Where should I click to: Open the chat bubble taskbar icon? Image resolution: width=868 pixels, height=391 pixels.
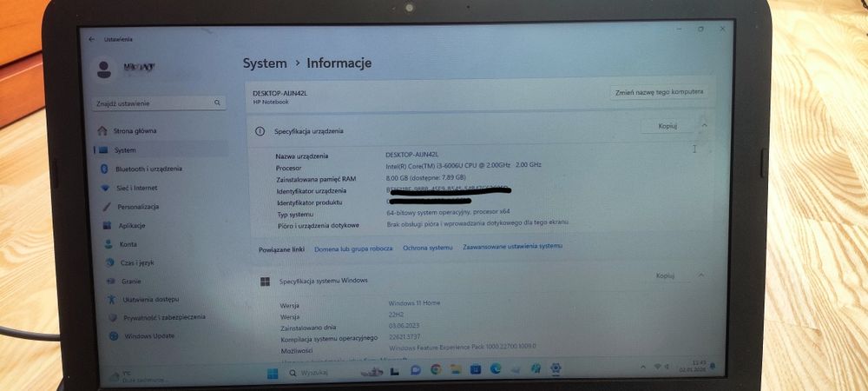point(416,370)
